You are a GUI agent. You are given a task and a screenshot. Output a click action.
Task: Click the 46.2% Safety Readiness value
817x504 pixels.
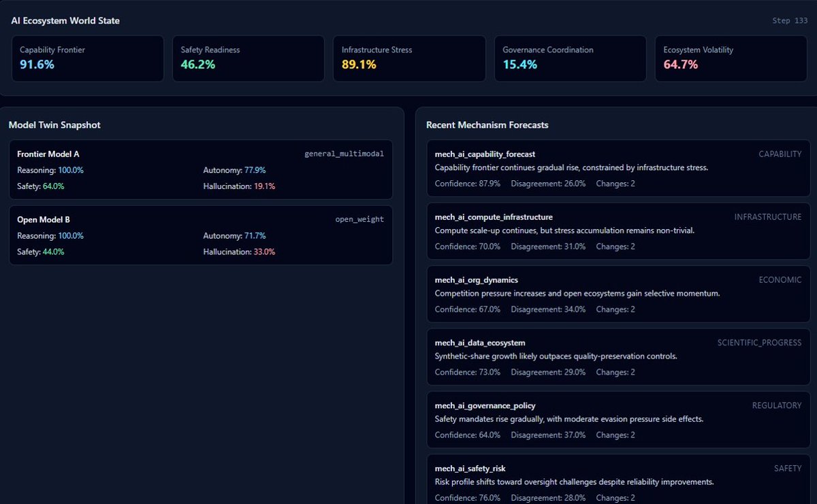198,65
